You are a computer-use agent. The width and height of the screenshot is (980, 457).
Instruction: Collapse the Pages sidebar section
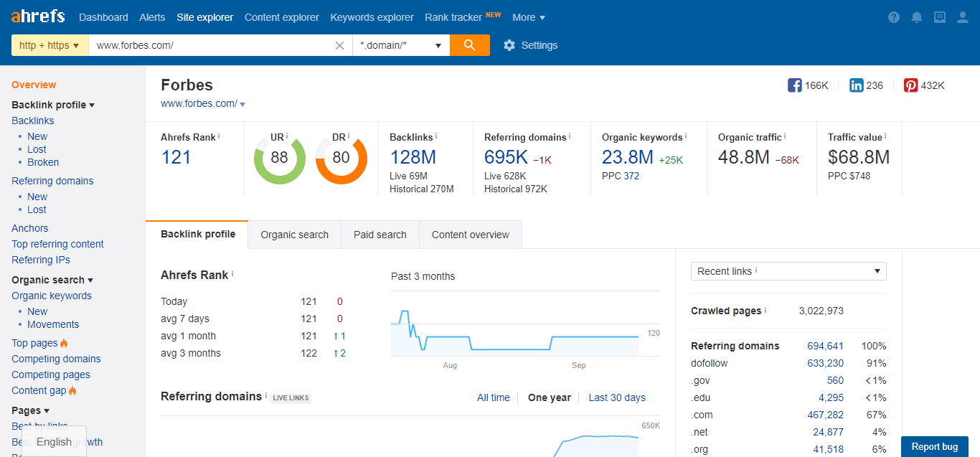click(30, 410)
